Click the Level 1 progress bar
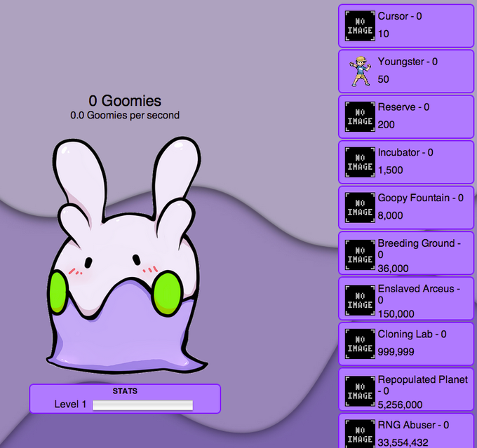Screen dimensions: 477x448 point(142,405)
